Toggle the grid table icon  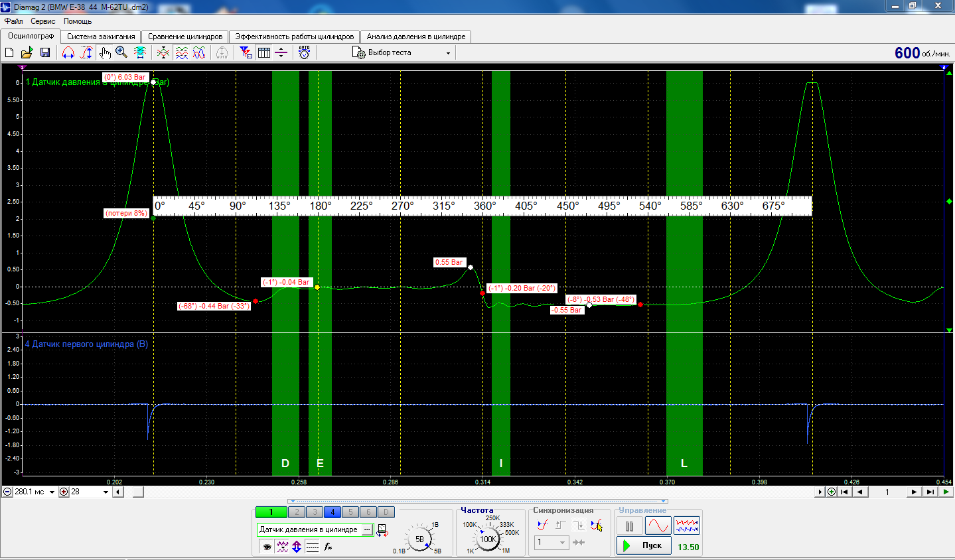point(264,53)
